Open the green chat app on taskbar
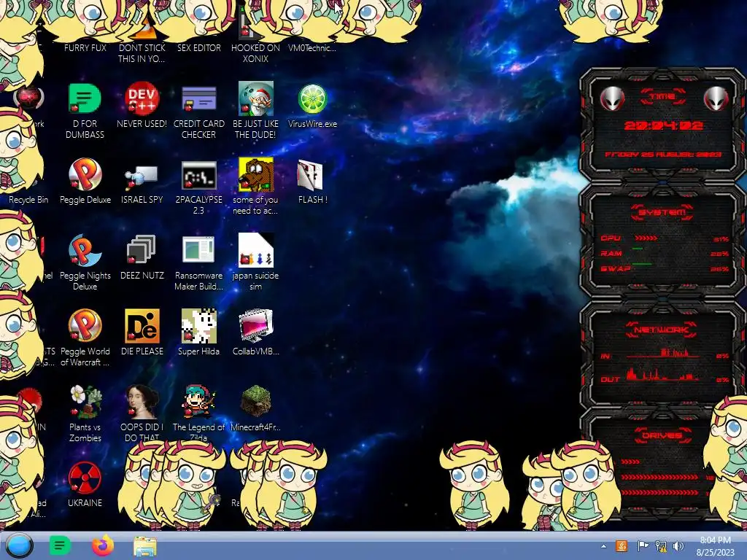This screenshot has height=560, width=747. (x=60, y=545)
